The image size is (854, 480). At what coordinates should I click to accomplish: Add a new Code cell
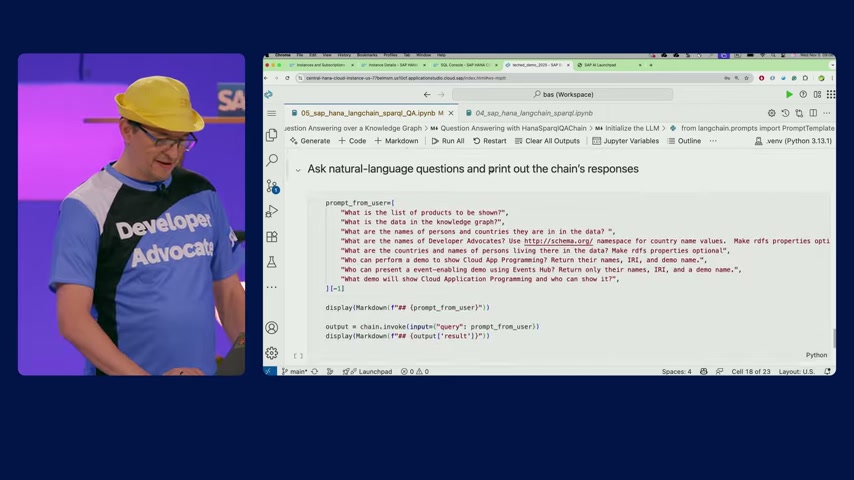click(352, 141)
